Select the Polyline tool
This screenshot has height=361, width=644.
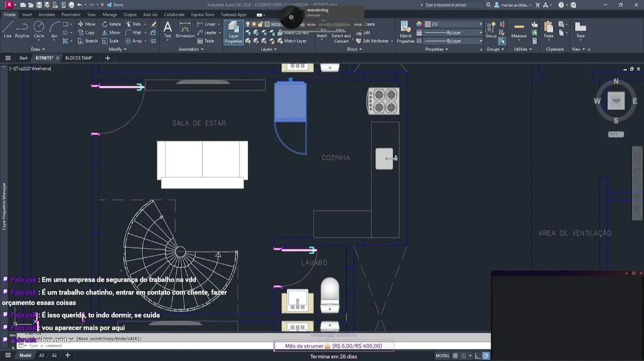(22, 30)
